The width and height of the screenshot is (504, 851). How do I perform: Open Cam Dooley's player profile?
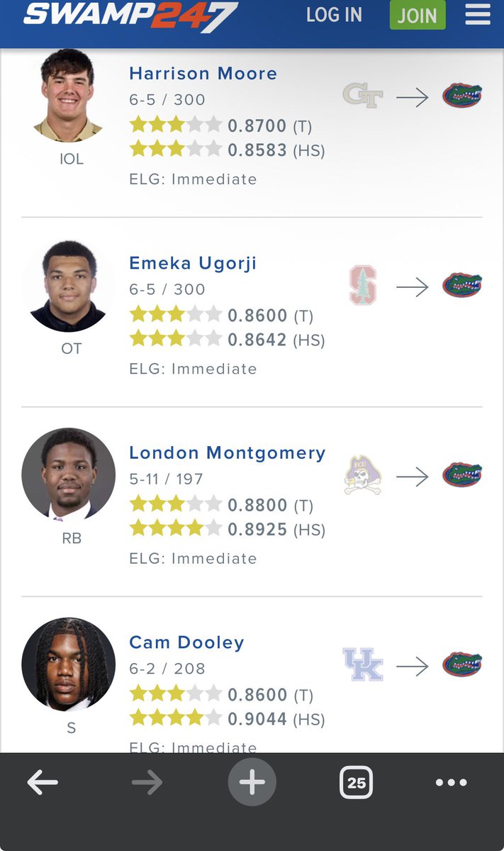(x=186, y=643)
